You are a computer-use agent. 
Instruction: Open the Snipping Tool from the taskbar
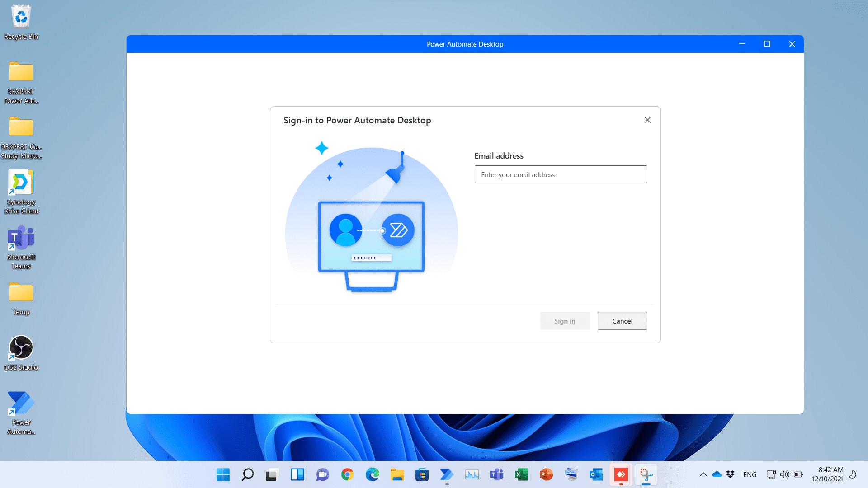(646, 474)
